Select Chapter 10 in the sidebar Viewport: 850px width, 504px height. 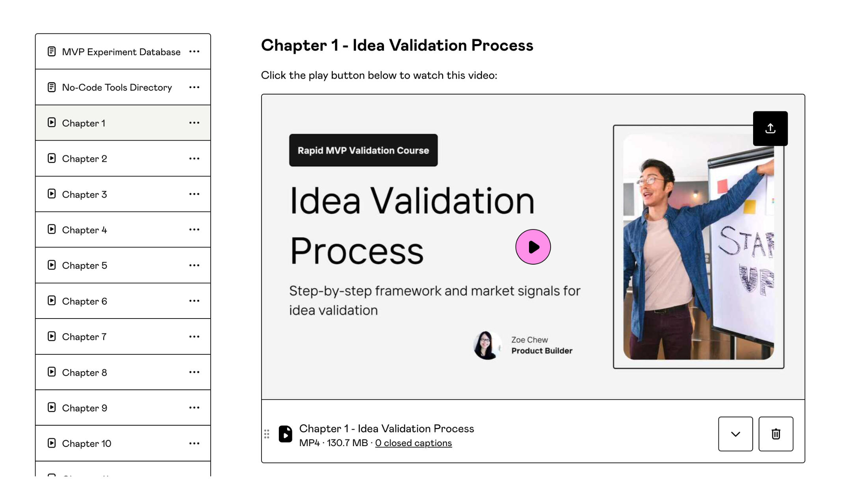87,443
